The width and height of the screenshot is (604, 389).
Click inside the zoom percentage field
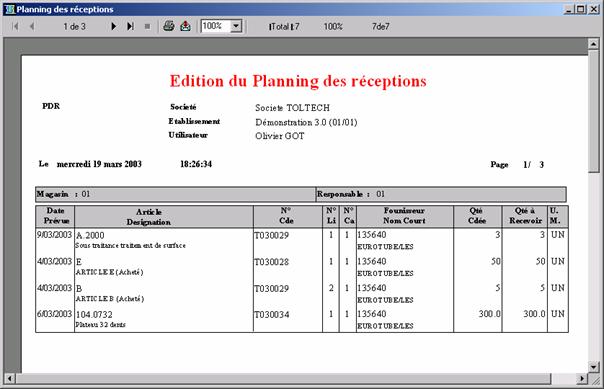pyautogui.click(x=216, y=26)
